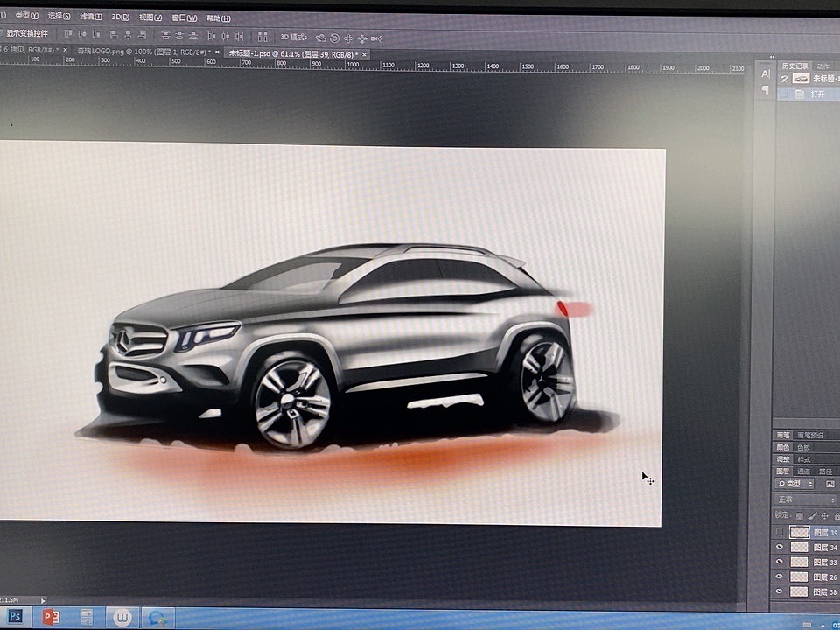Hide layer 图层 34 with eye icon
The width and height of the screenshot is (840, 630).
780,547
